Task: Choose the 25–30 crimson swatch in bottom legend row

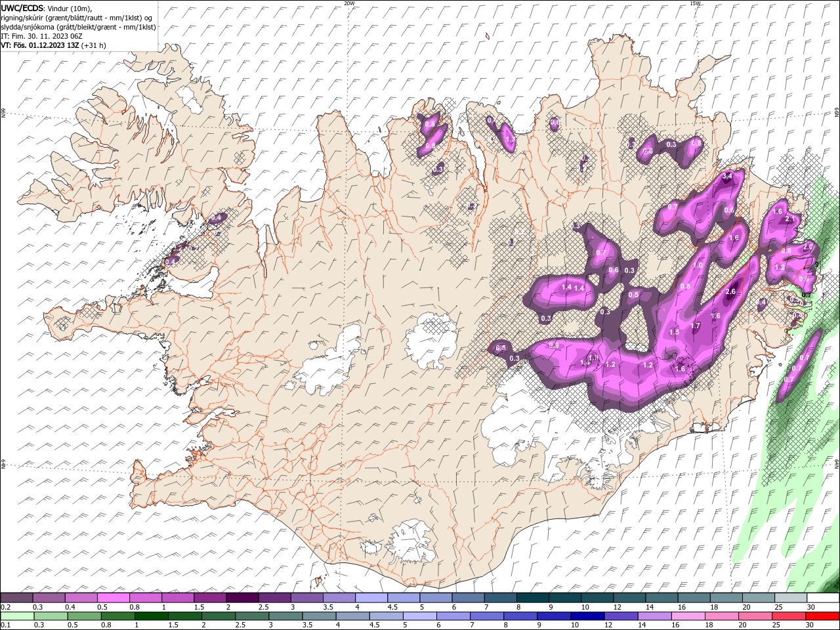Action: click(787, 616)
